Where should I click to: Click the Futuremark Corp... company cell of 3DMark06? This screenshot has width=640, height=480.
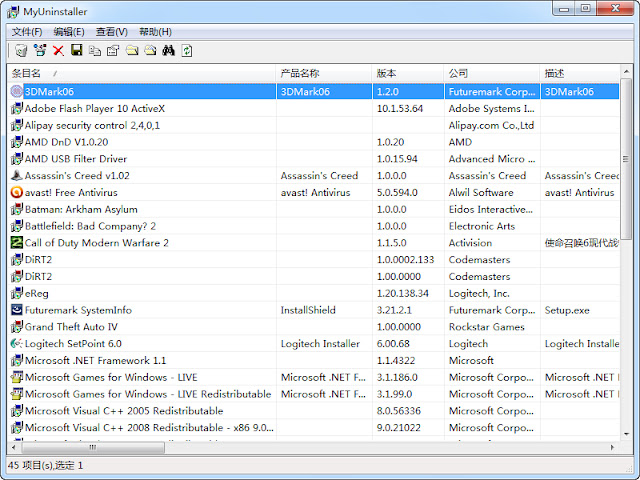pos(492,91)
